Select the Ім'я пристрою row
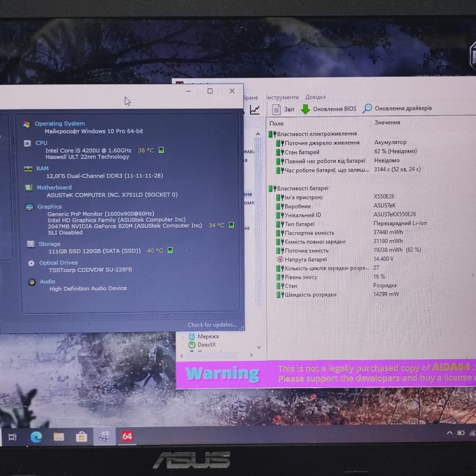This screenshot has width=476, height=476. pyautogui.click(x=335, y=197)
